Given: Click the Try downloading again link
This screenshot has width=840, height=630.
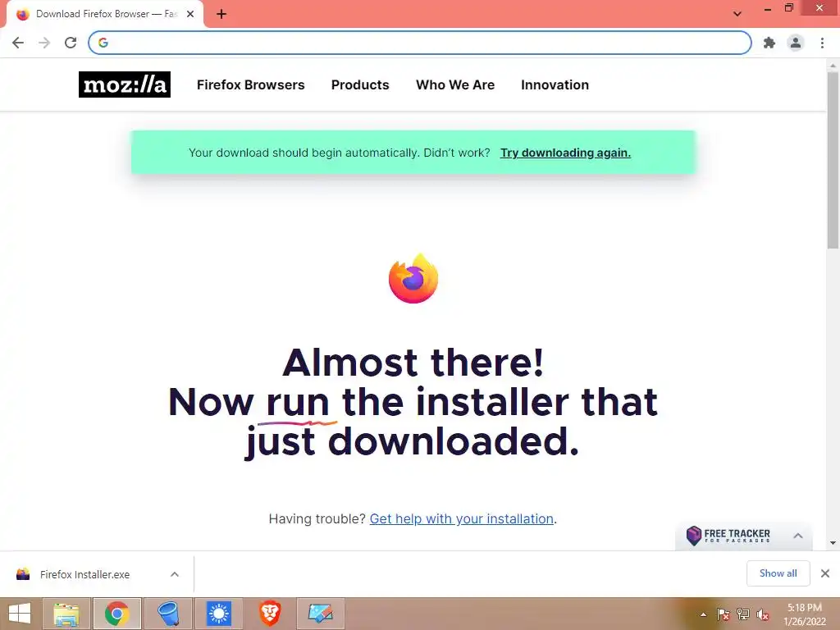Looking at the screenshot, I should (x=565, y=153).
